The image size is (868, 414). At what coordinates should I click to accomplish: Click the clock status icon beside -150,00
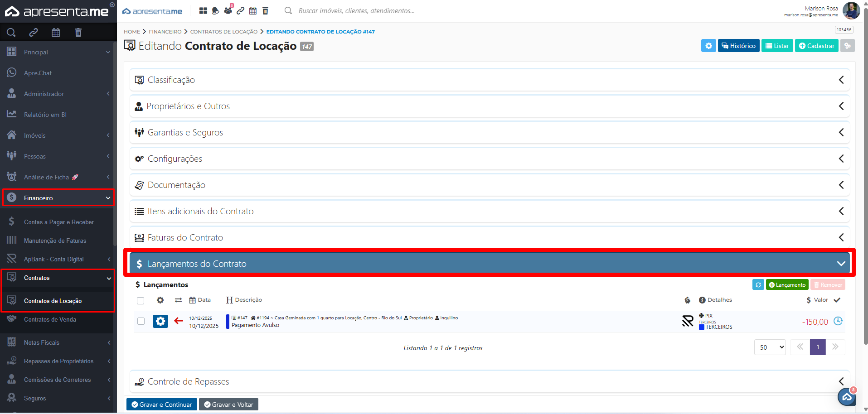(x=838, y=321)
